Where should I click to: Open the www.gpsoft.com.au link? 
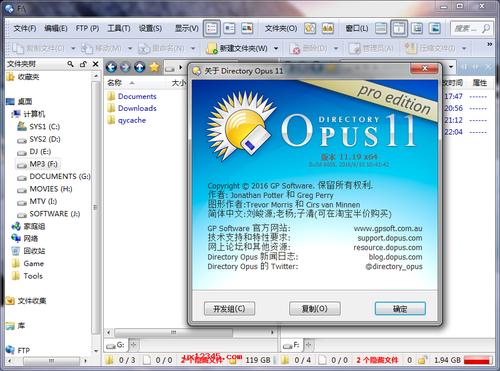pyautogui.click(x=388, y=229)
